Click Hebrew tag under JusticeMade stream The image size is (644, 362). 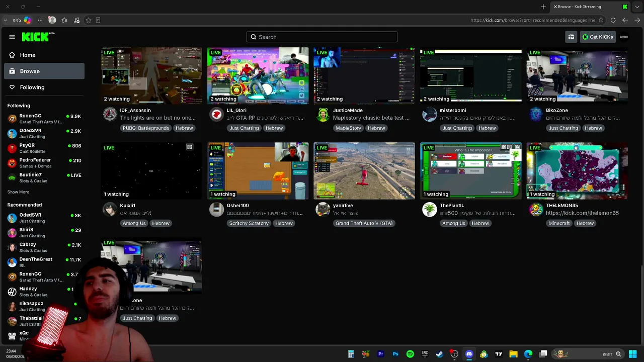(x=376, y=128)
